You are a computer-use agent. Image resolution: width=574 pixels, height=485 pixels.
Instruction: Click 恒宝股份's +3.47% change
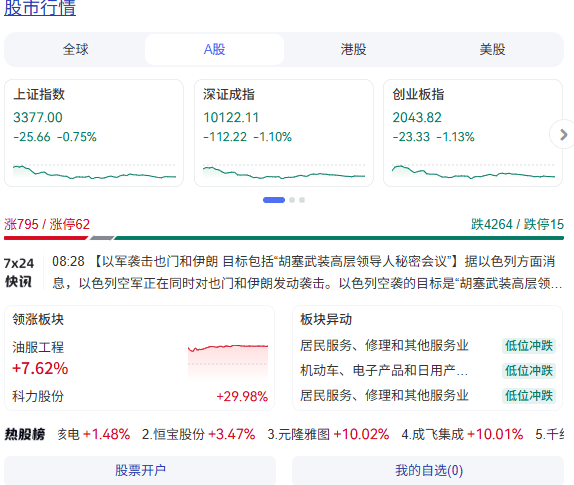[232, 434]
